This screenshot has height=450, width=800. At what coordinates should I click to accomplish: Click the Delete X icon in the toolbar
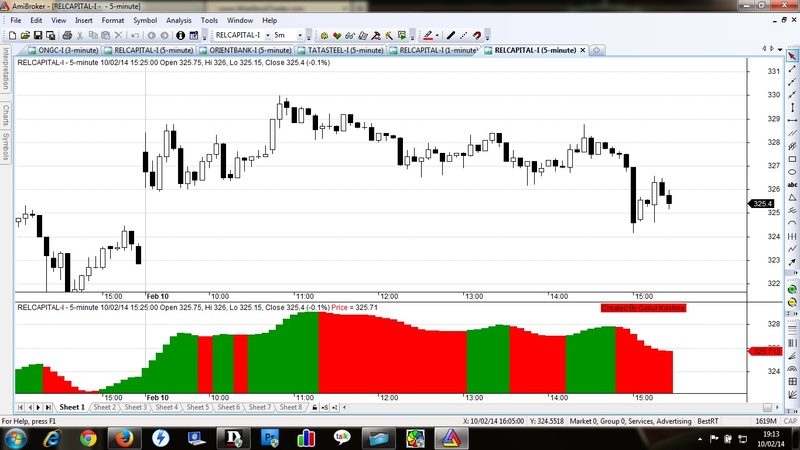[118, 35]
